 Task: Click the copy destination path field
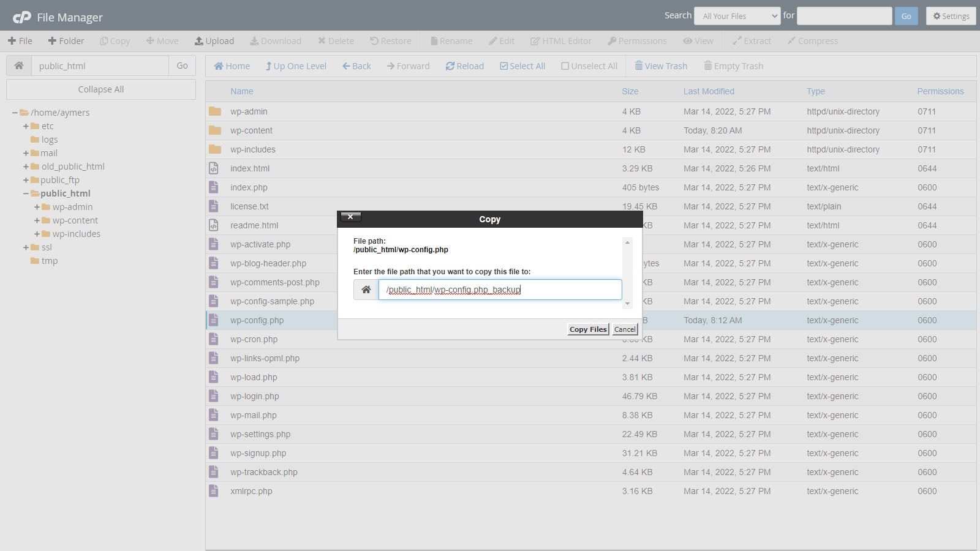(x=500, y=290)
